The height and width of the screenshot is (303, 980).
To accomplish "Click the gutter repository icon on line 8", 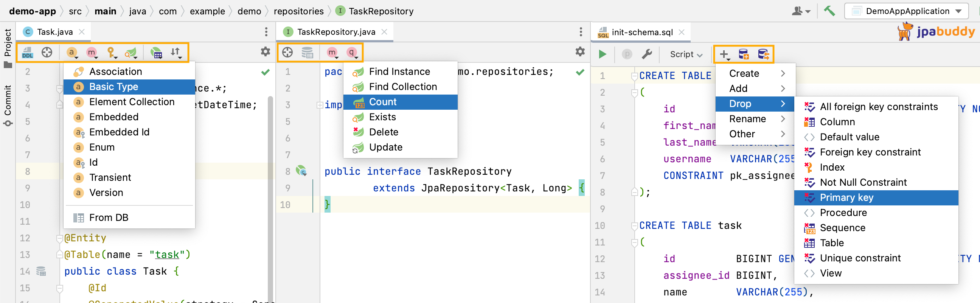I will point(301,170).
